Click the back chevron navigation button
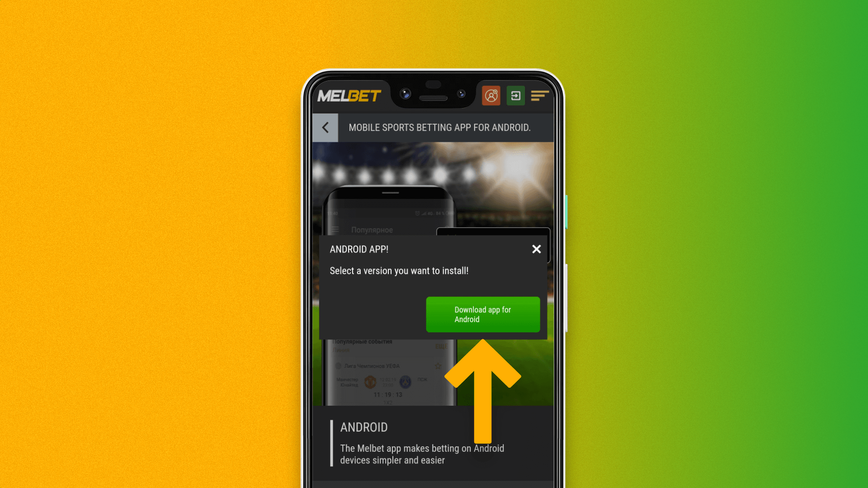Image resolution: width=868 pixels, height=488 pixels. point(325,127)
